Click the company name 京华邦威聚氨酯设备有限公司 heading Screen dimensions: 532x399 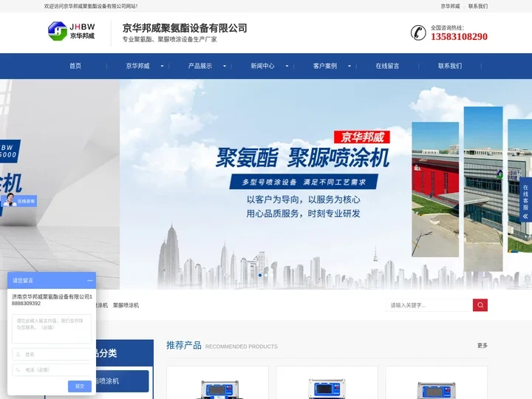185,28
